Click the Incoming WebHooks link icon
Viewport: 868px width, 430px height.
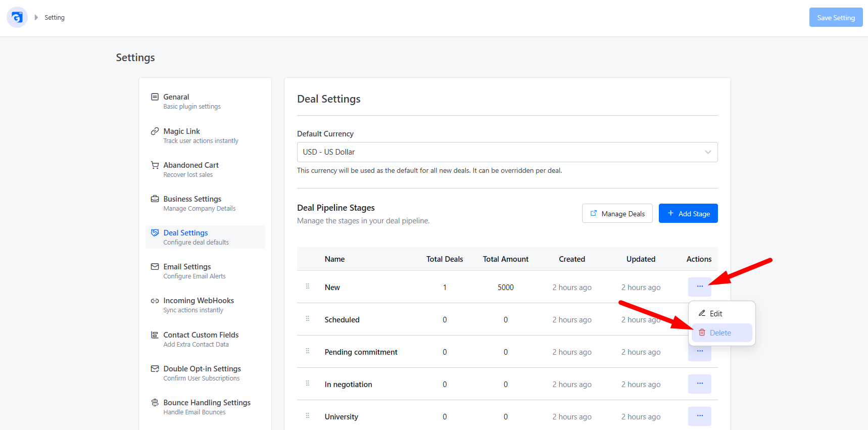[155, 301]
